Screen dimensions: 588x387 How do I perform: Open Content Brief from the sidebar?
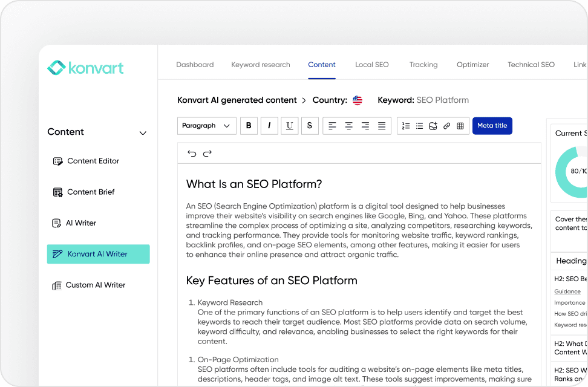[91, 192]
